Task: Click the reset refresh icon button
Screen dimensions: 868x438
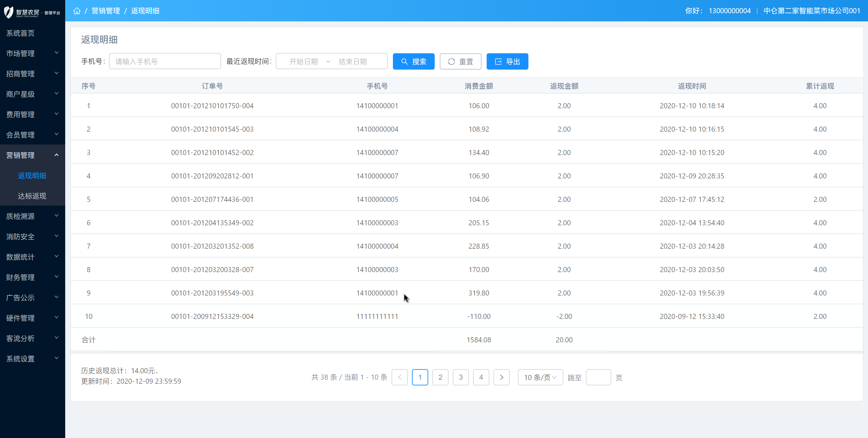Action: coord(460,61)
